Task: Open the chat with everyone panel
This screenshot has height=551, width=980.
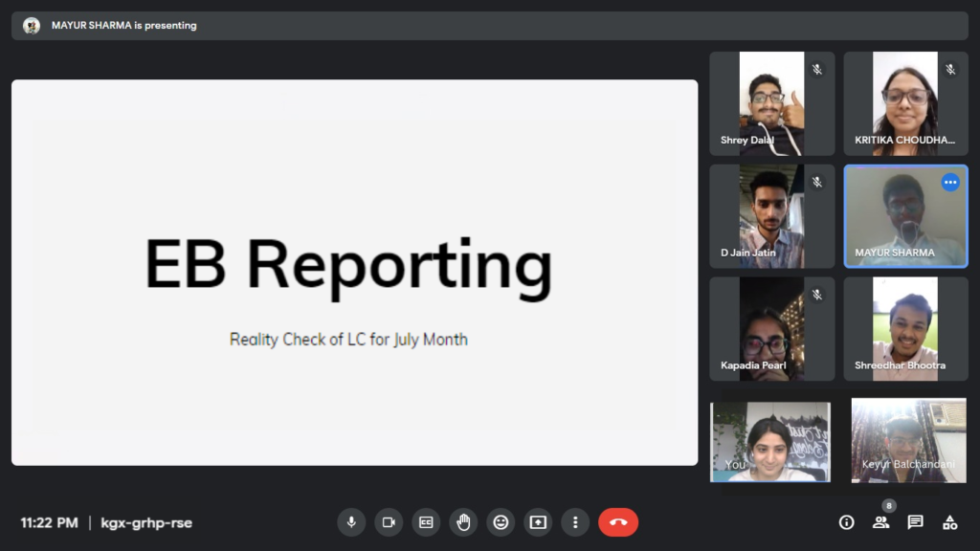Action: (x=915, y=522)
